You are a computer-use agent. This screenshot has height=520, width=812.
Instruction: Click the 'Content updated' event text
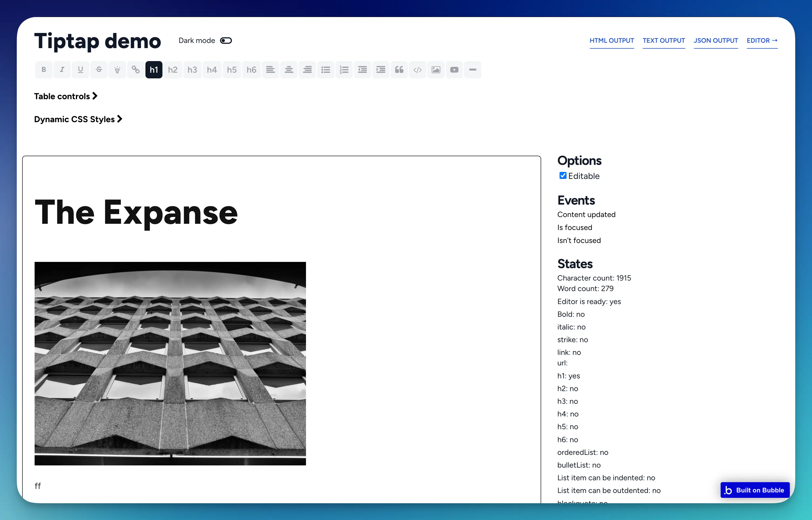586,214
